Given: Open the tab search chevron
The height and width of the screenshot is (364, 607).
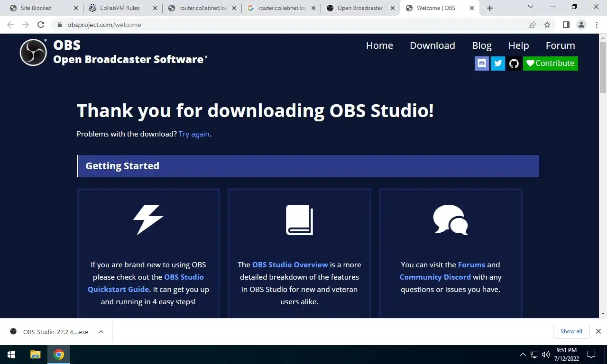Looking at the screenshot, I should point(531,7).
